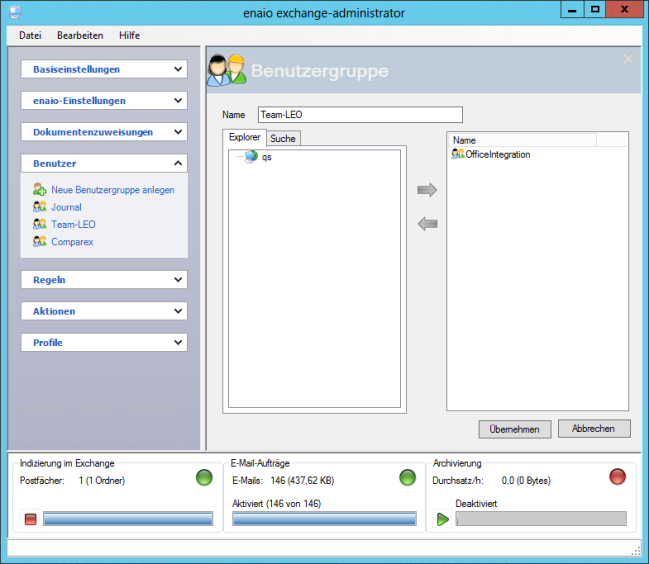Click the E-Mail-Aufträge progress bar

pyautogui.click(x=324, y=519)
